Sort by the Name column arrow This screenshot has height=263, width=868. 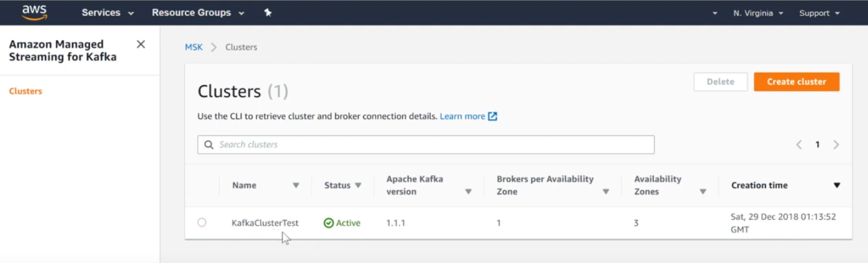point(296,185)
